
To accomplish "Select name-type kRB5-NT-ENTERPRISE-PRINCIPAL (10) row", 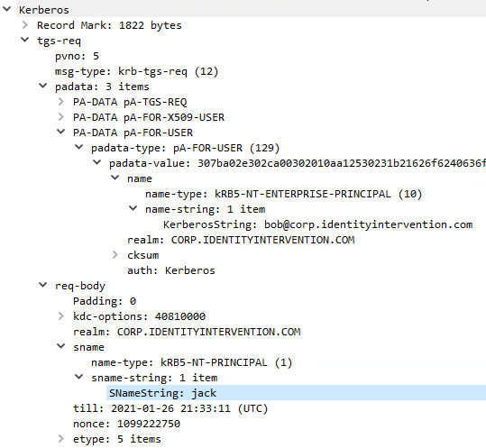I will tap(284, 195).
